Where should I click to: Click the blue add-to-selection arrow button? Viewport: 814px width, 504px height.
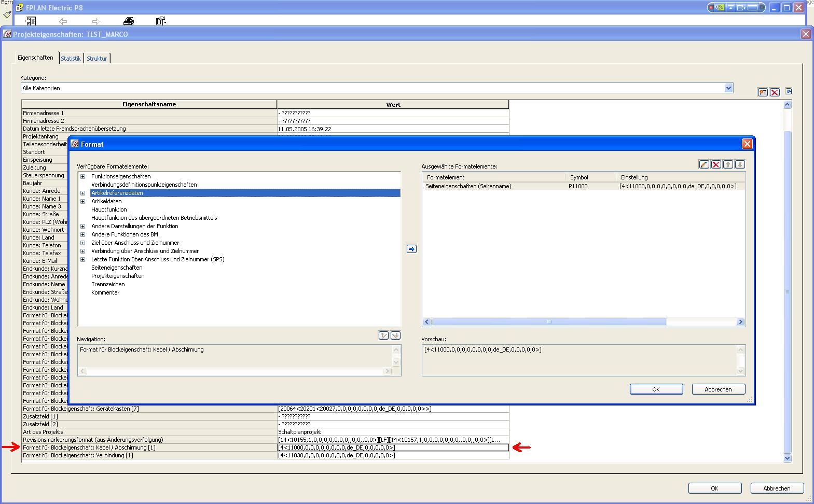pos(411,249)
